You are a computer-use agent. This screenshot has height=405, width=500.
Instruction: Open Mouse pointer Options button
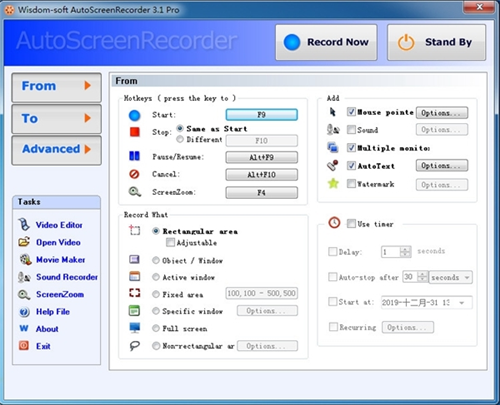pyautogui.click(x=442, y=113)
